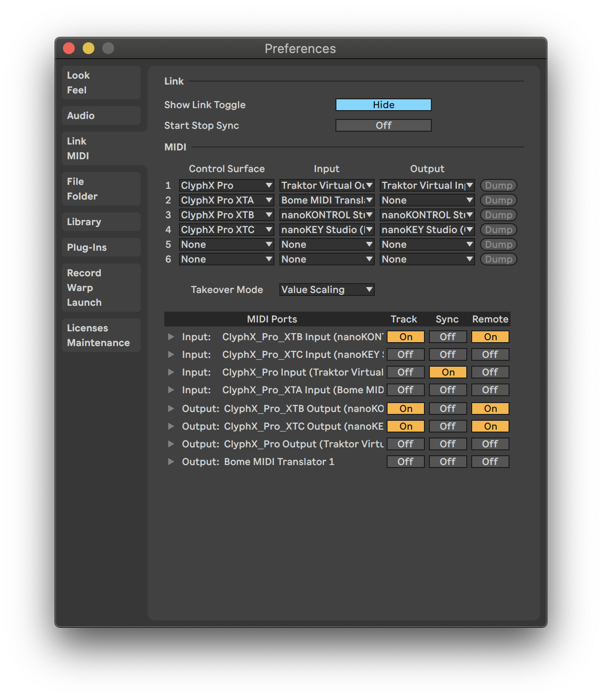Enable Sync for ClyphX_Pro Output Traktor
This screenshot has height=700, width=602.
448,444
